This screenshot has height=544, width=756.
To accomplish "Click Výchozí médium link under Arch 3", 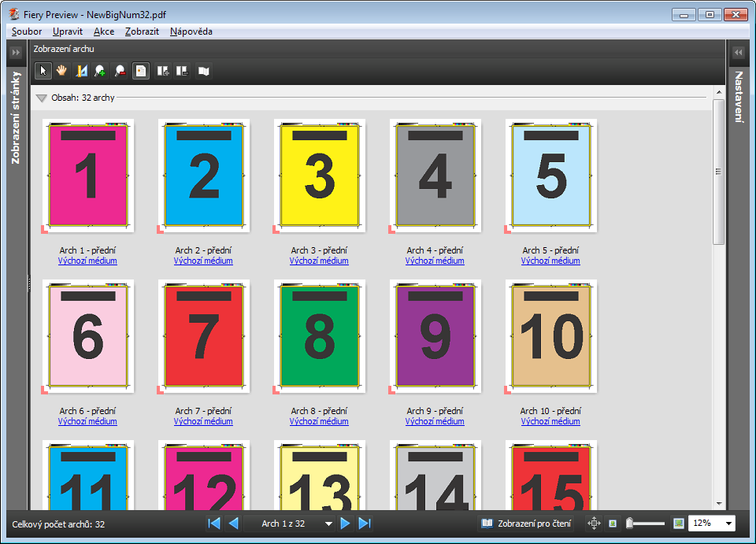I will pyautogui.click(x=319, y=261).
